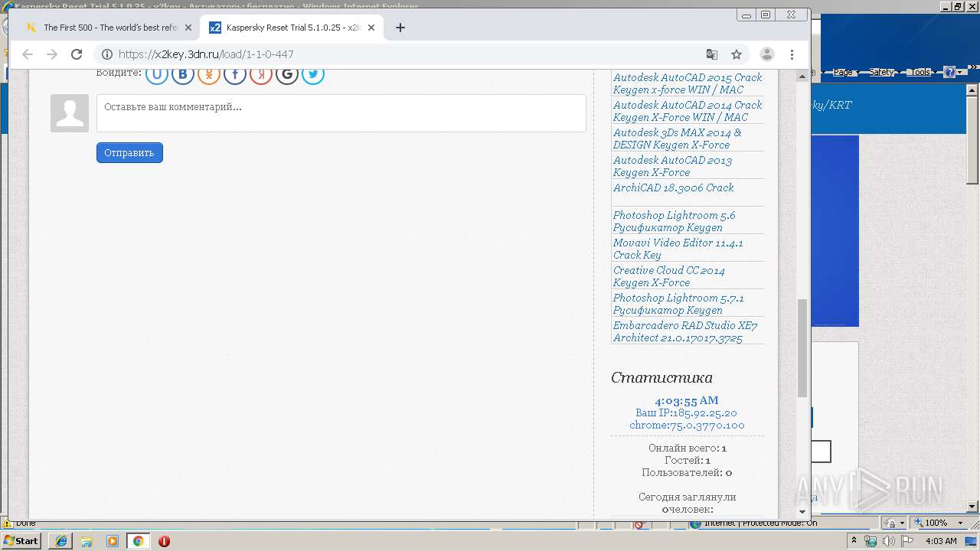Screen dimensions: 980x551
Task: Open IE Page menu in background window
Action: click(x=844, y=72)
